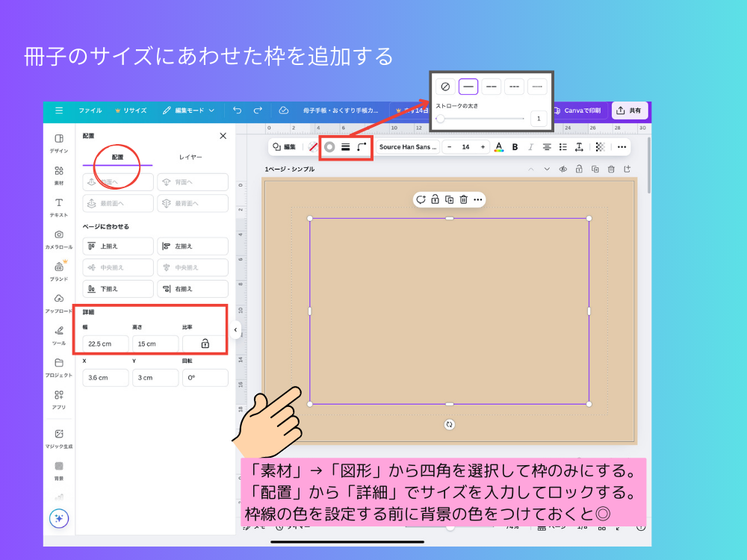Toggle bold formatting in the toolbar
This screenshot has width=747, height=560.
[515, 146]
